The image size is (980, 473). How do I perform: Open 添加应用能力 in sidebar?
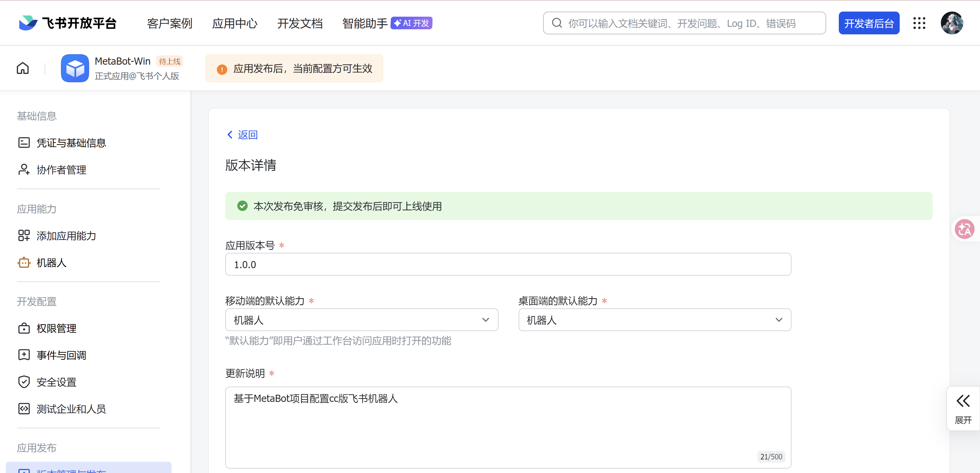[66, 235]
